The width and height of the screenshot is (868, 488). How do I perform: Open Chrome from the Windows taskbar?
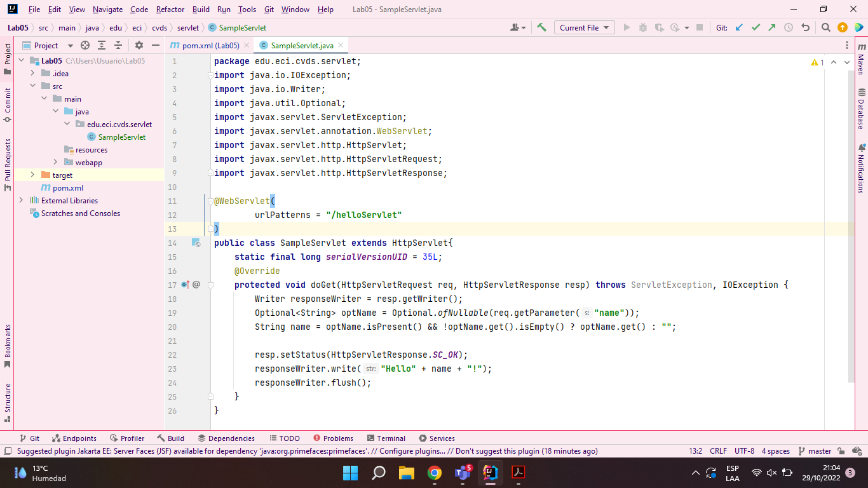pyautogui.click(x=435, y=473)
